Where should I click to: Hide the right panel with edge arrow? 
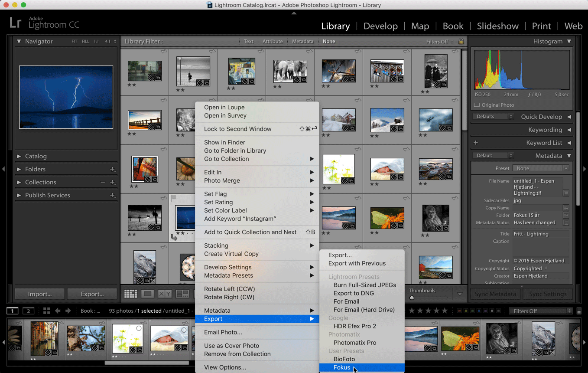[585, 169]
